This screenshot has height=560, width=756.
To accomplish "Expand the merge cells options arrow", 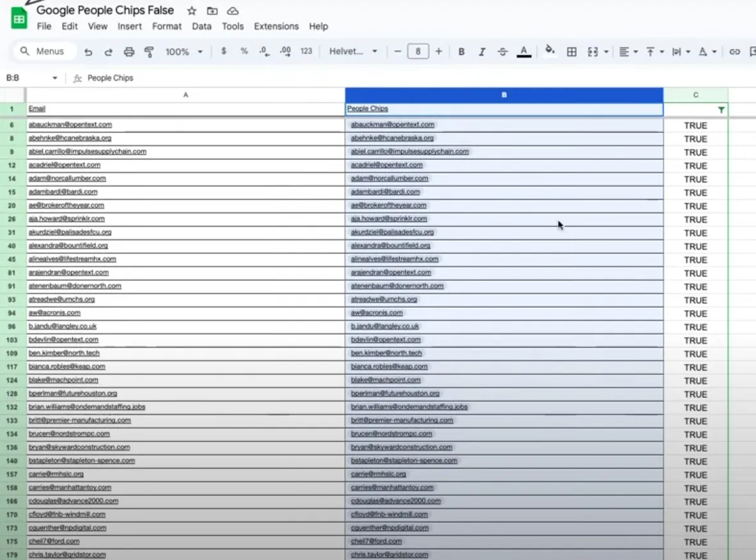I will 606,52.
